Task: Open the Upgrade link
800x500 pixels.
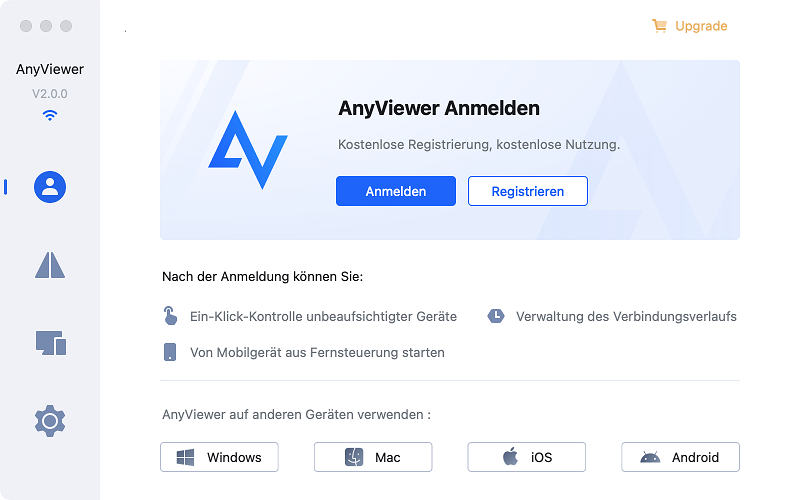Action: pyautogui.click(x=701, y=26)
